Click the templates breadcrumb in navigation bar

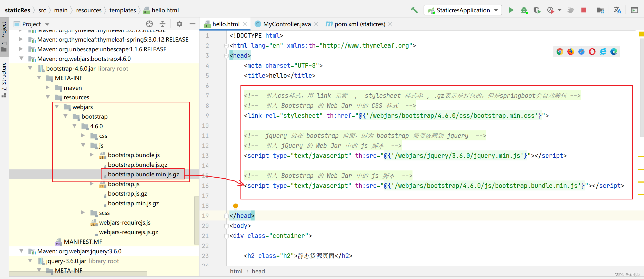click(123, 10)
